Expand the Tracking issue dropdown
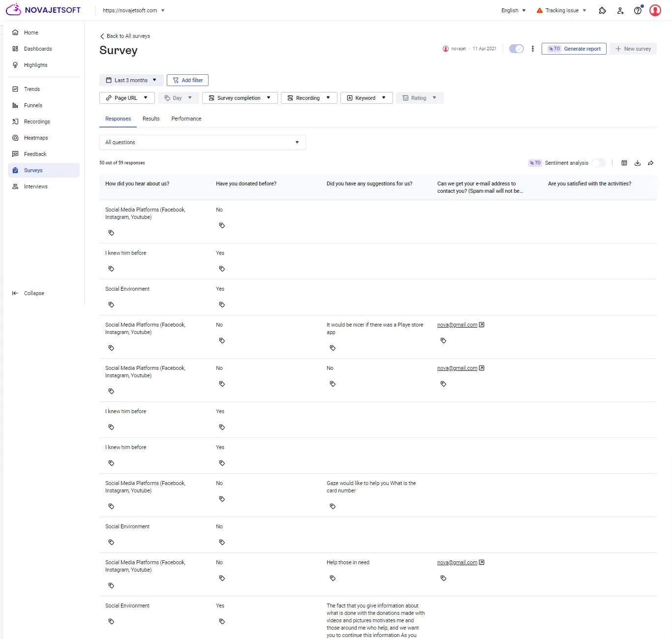Viewport: 672px width, 639px height. pos(561,10)
